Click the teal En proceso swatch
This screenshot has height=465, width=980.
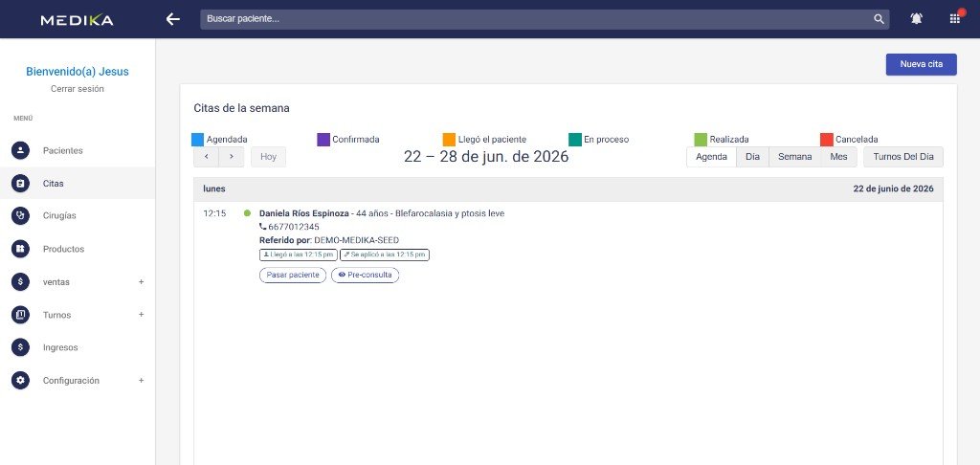(x=575, y=140)
